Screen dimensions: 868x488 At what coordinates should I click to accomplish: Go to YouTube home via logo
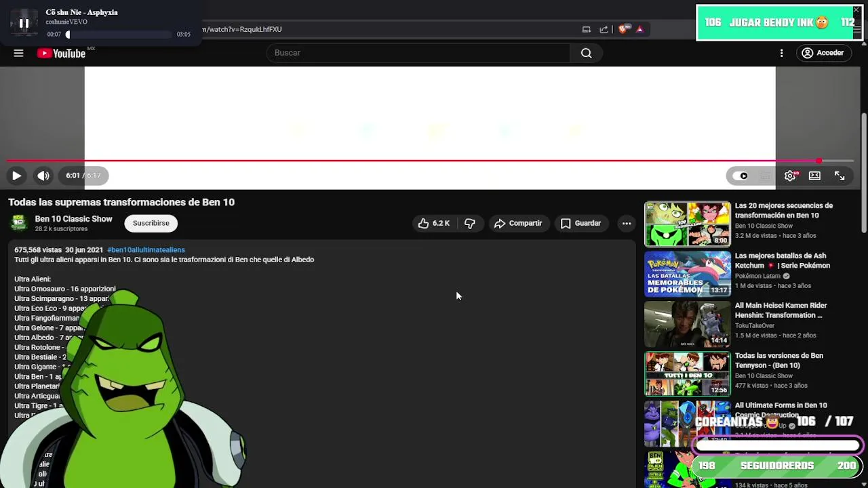(x=61, y=53)
